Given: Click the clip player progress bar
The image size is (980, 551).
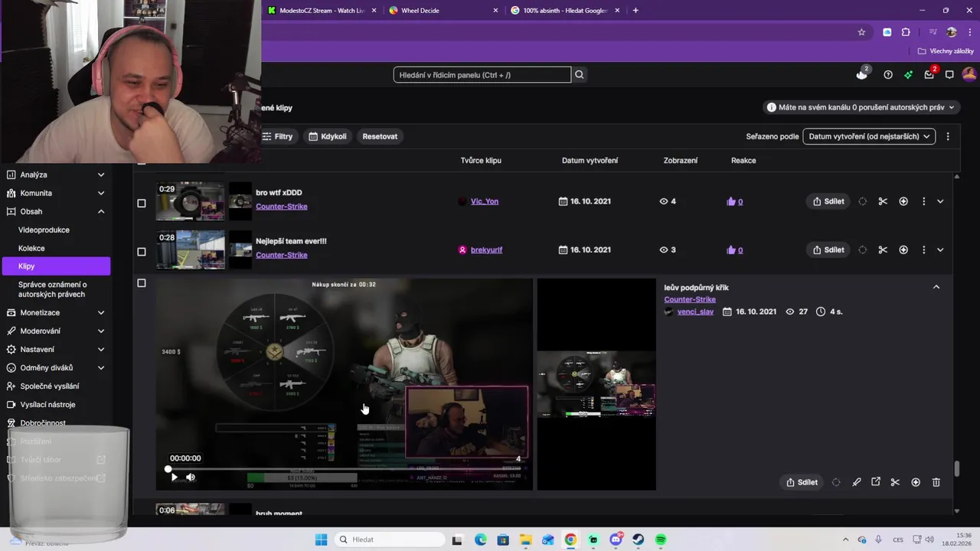Looking at the screenshot, I should point(344,468).
